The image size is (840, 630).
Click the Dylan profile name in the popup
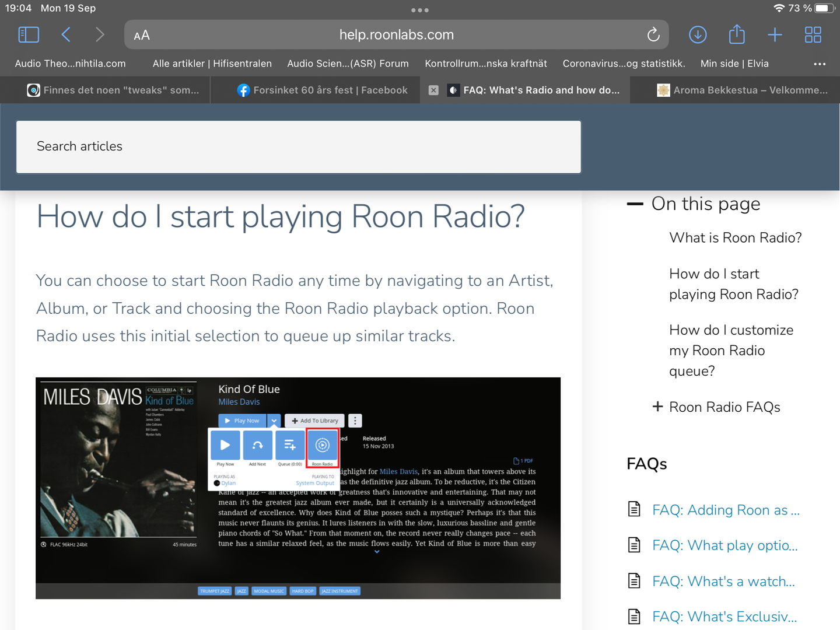pyautogui.click(x=228, y=483)
